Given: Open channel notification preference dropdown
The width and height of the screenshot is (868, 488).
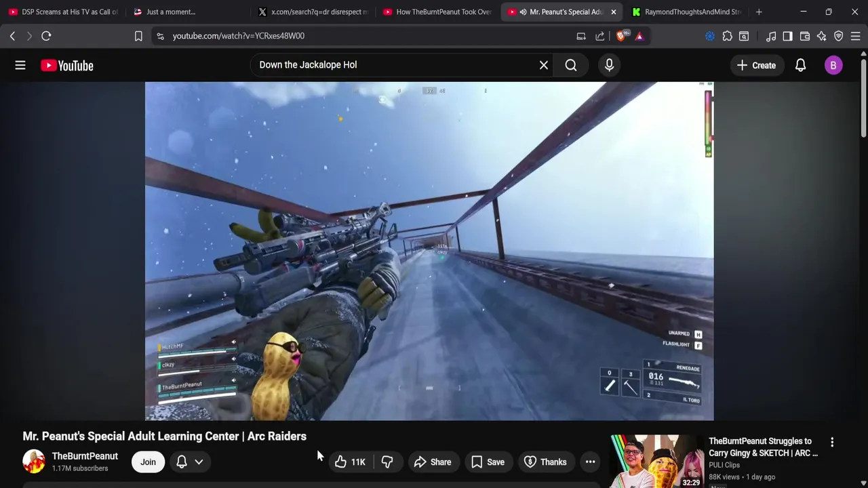Looking at the screenshot, I should tap(190, 462).
